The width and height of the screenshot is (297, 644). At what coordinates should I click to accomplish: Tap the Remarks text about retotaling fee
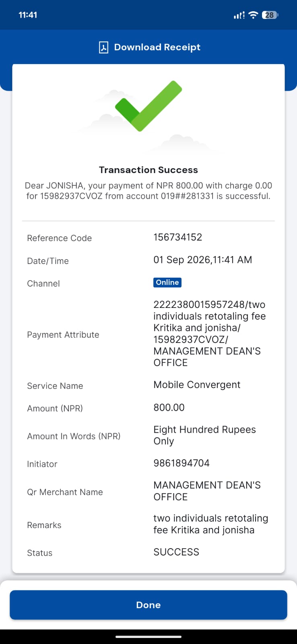[x=210, y=524]
